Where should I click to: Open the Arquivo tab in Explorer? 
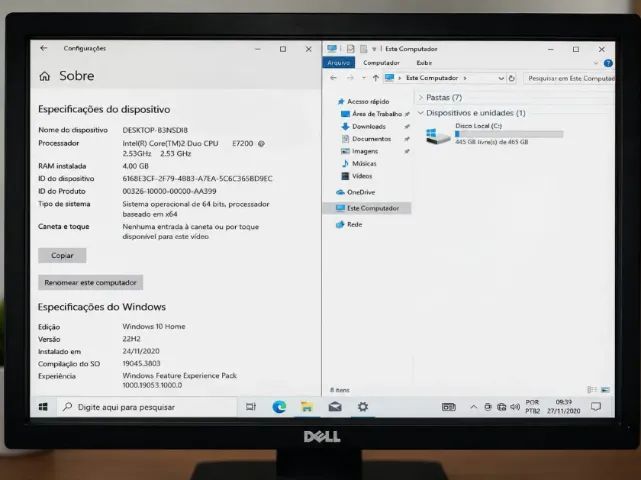[338, 63]
